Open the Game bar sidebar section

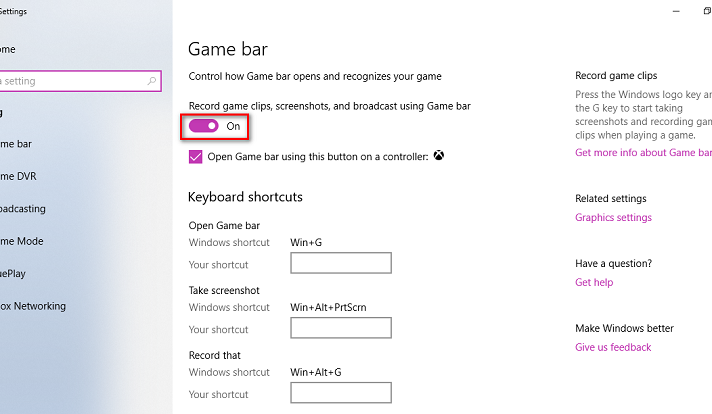16,144
